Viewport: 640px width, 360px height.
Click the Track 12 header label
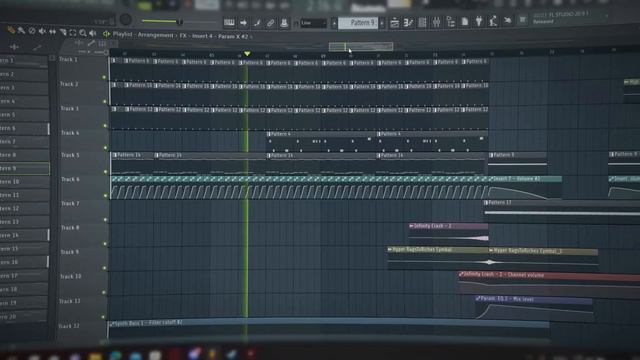69,326
